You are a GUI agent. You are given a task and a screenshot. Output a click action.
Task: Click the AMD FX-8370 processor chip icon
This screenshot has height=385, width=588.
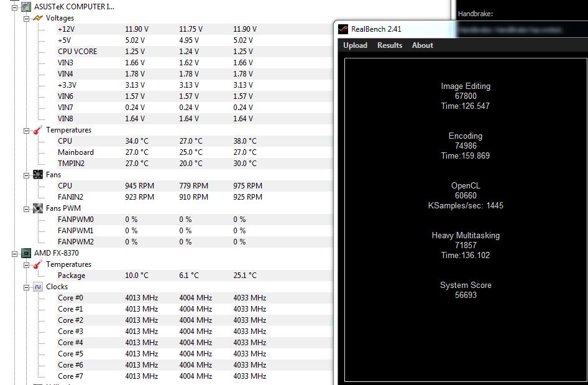coord(26,253)
